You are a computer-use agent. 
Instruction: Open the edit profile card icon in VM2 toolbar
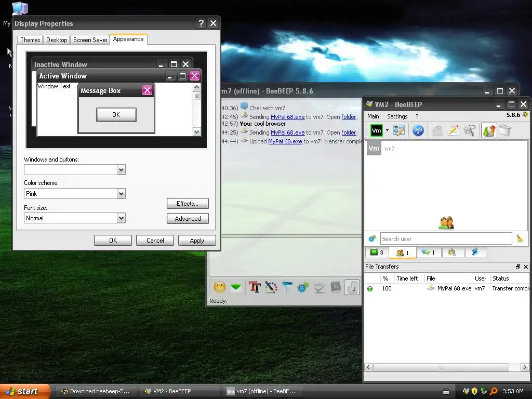point(398,130)
